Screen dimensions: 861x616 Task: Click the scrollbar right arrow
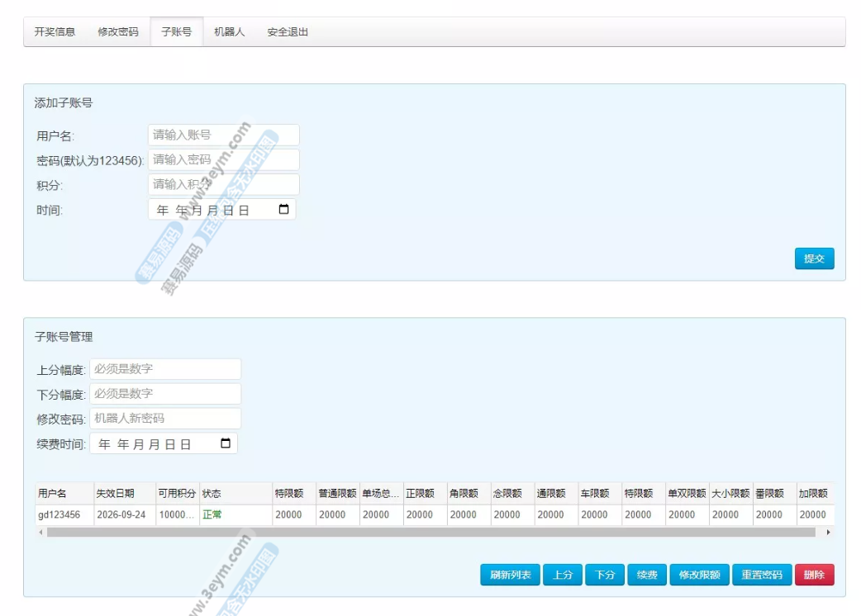[x=828, y=533]
